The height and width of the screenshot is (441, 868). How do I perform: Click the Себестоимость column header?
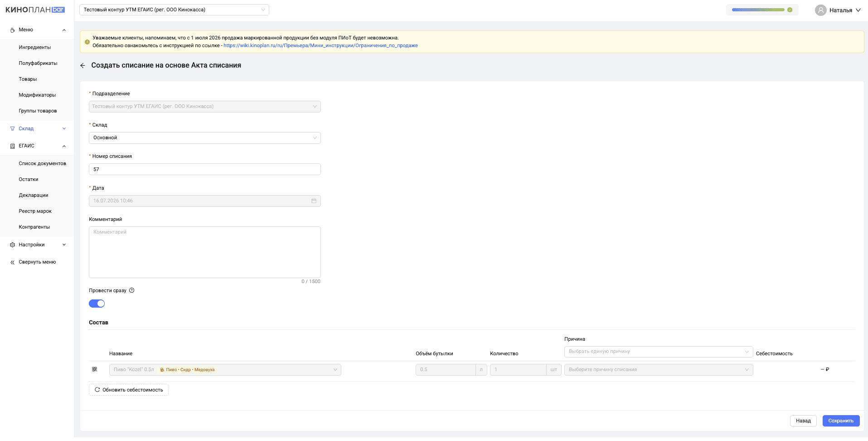774,354
